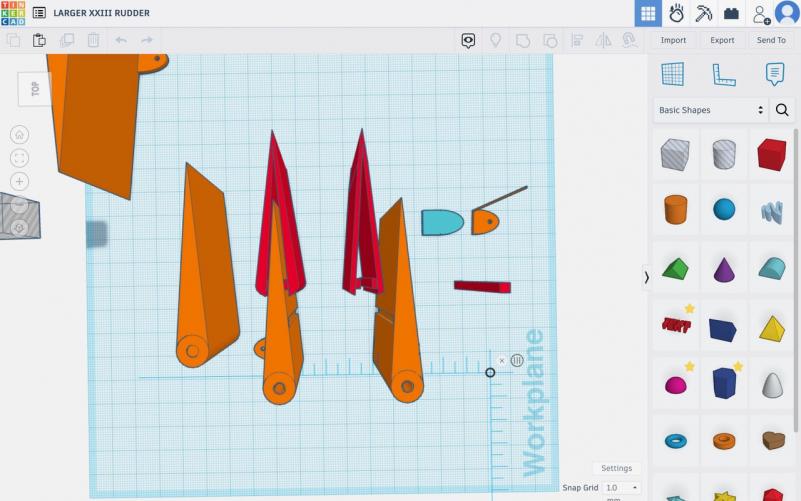
Task: Open the Notes tool
Action: 774,75
